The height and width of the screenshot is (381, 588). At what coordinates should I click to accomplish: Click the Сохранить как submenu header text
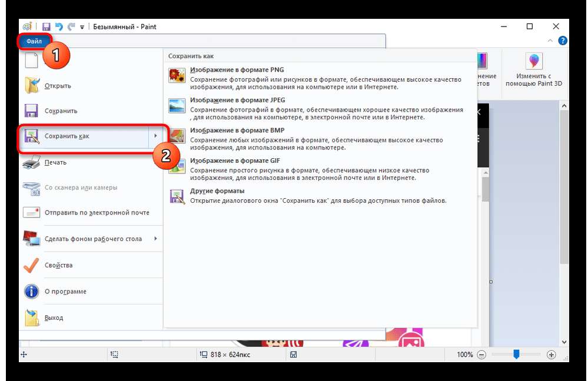(191, 56)
